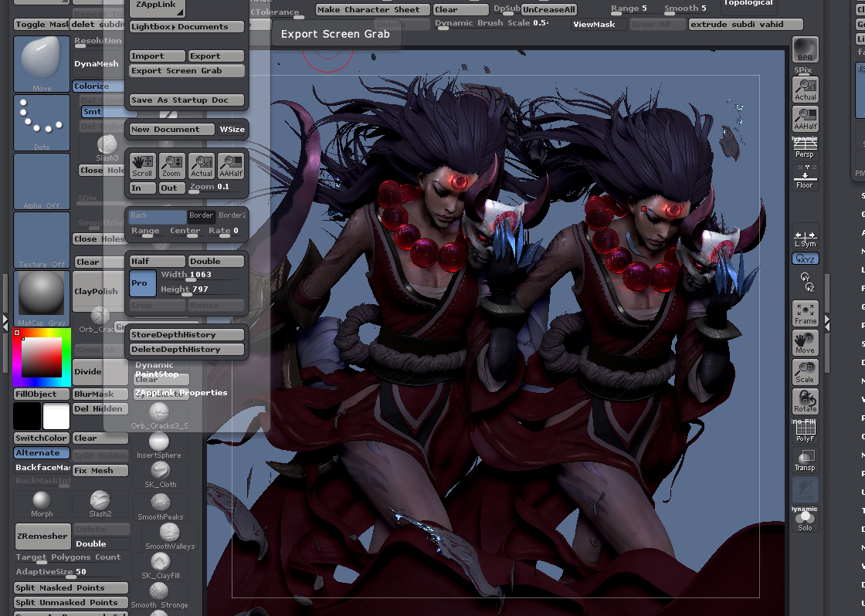This screenshot has height=616, width=865.
Task: Click New Document button
Action: pos(171,129)
